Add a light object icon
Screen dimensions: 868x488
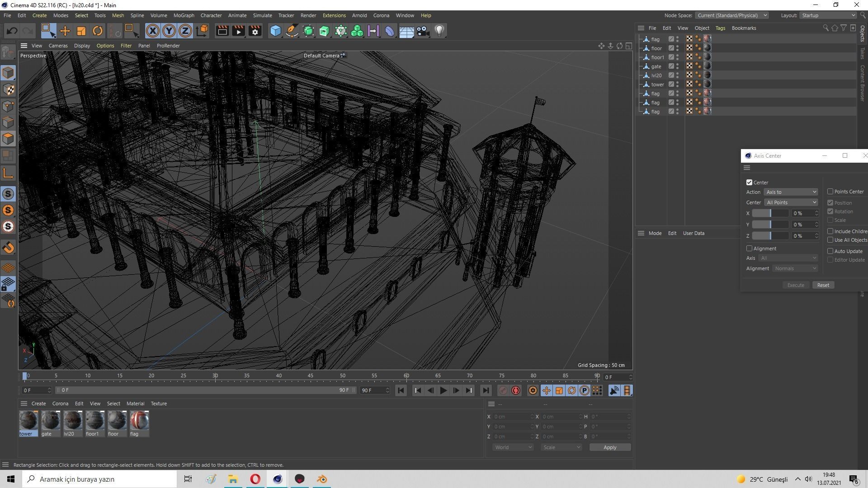pyautogui.click(x=439, y=31)
